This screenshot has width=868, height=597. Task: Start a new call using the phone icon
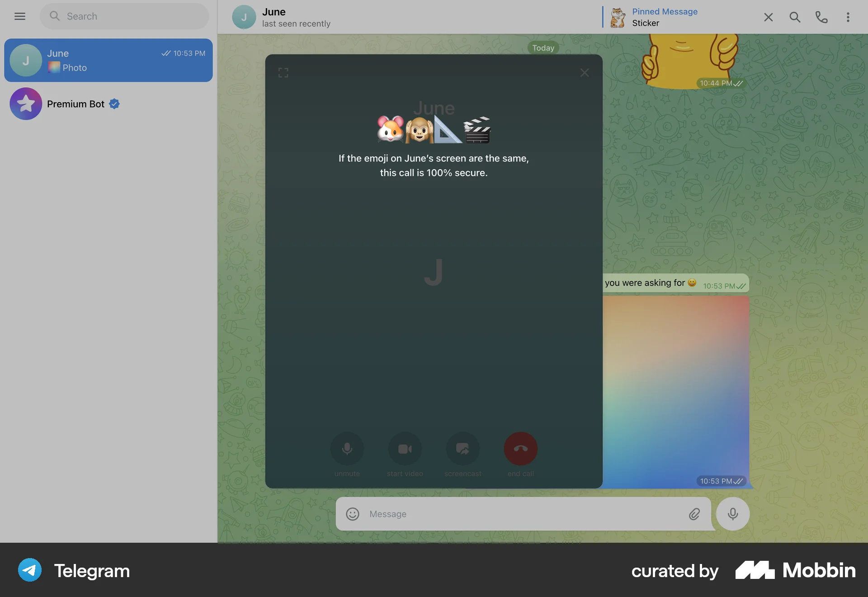(821, 17)
